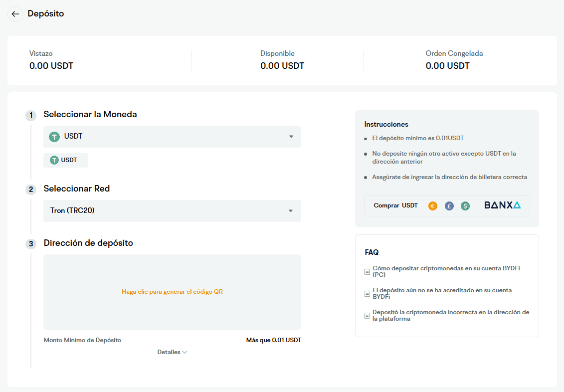Go back using the arrow next to Depósito
This screenshot has height=392, width=564.
[15, 14]
